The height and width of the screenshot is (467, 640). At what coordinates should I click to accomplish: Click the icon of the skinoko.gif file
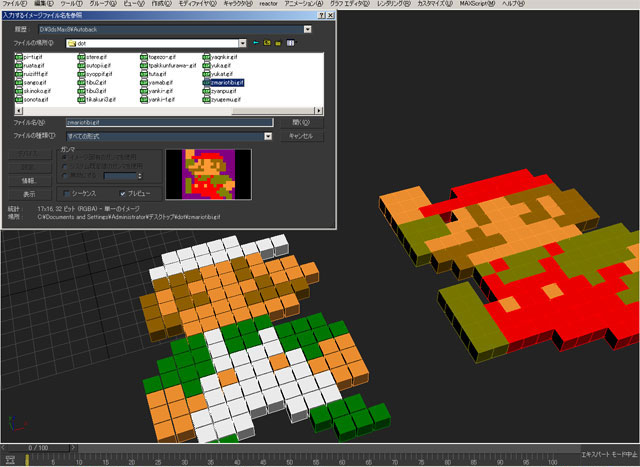(x=19, y=91)
